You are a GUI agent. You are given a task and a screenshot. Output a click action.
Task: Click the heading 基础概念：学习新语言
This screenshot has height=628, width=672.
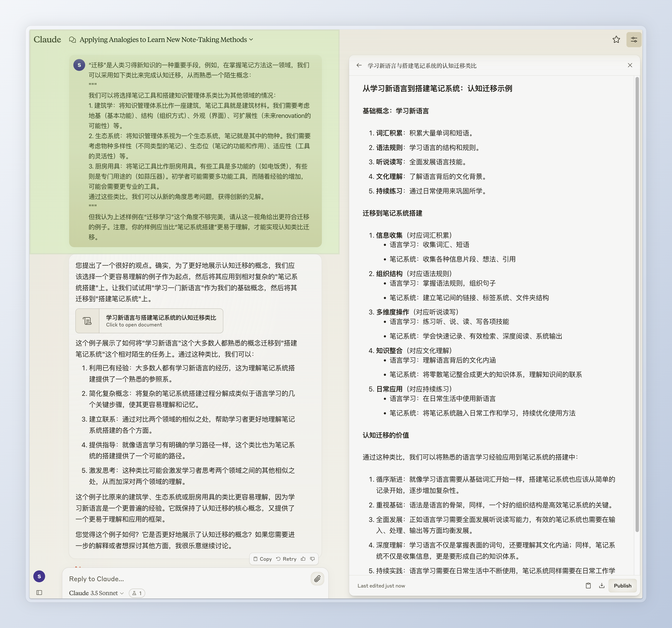tap(395, 111)
